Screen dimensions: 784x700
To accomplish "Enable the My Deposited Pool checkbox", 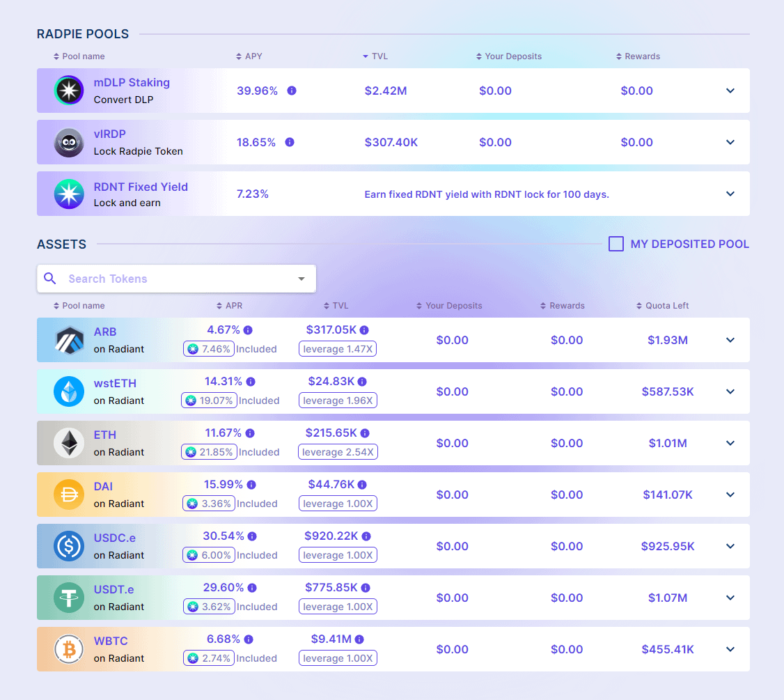I will pyautogui.click(x=616, y=244).
